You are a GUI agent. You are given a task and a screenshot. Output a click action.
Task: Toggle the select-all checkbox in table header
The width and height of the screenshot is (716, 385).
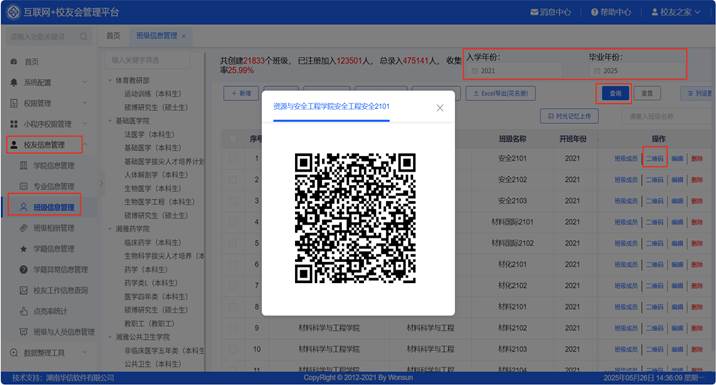click(233, 139)
